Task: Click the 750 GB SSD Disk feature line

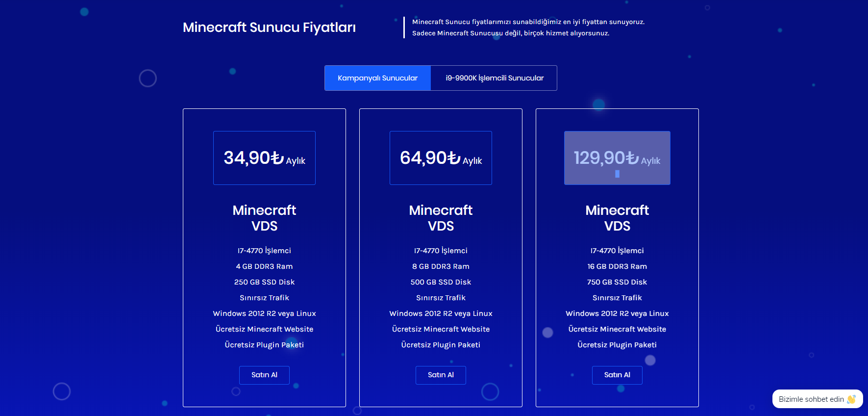Action: coord(617,282)
